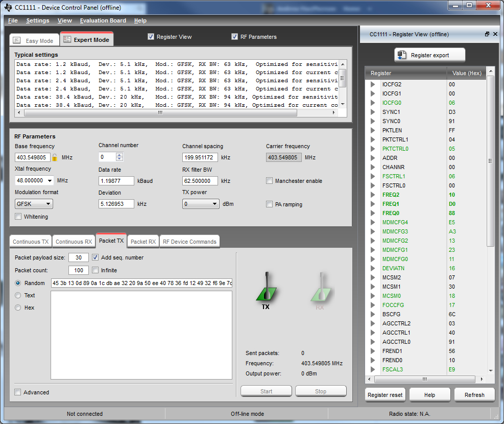
Task: Open the TX power dropdown
Action: tap(201, 204)
